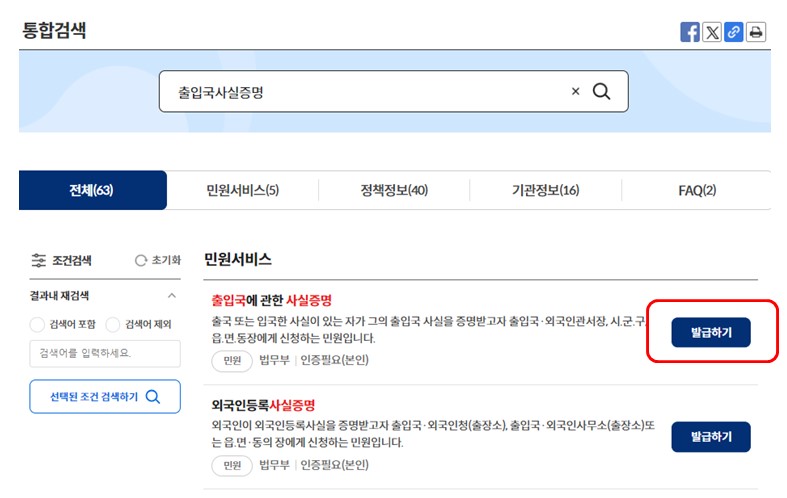Share page on X (Twitter)
This screenshot has width=787, height=498.
click(x=712, y=32)
